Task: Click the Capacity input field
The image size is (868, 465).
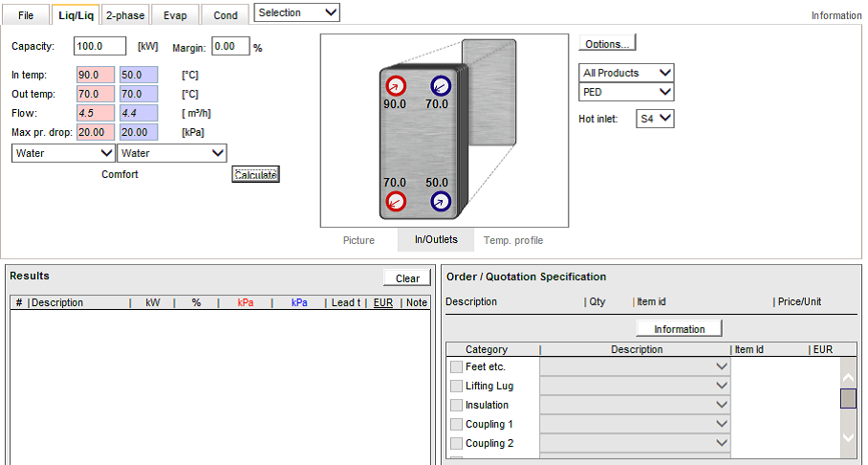Action: [99, 46]
